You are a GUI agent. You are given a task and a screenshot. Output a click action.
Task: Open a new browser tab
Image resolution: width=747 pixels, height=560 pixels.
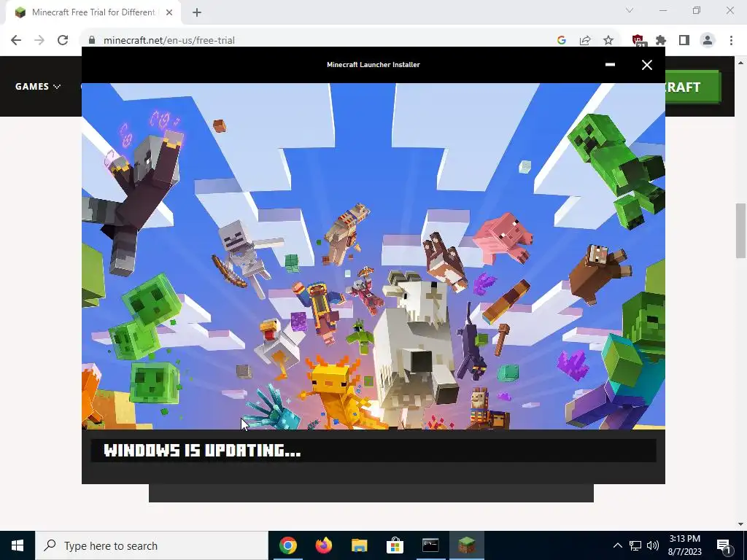pos(197,12)
